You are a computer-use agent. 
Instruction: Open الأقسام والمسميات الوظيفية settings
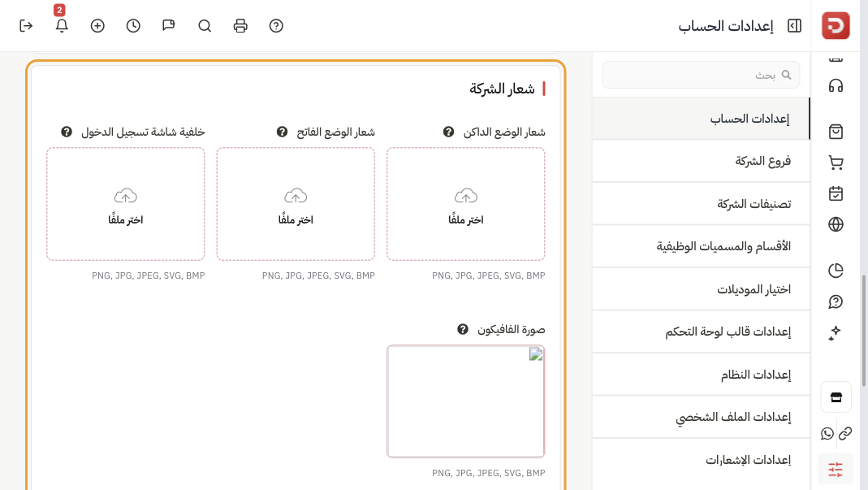(x=701, y=247)
